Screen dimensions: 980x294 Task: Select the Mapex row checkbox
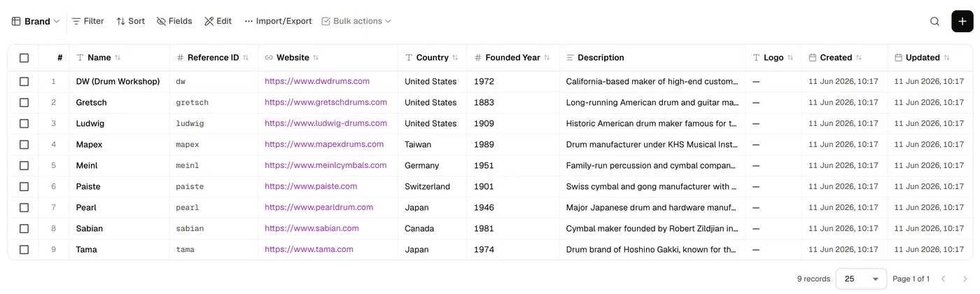(x=24, y=144)
